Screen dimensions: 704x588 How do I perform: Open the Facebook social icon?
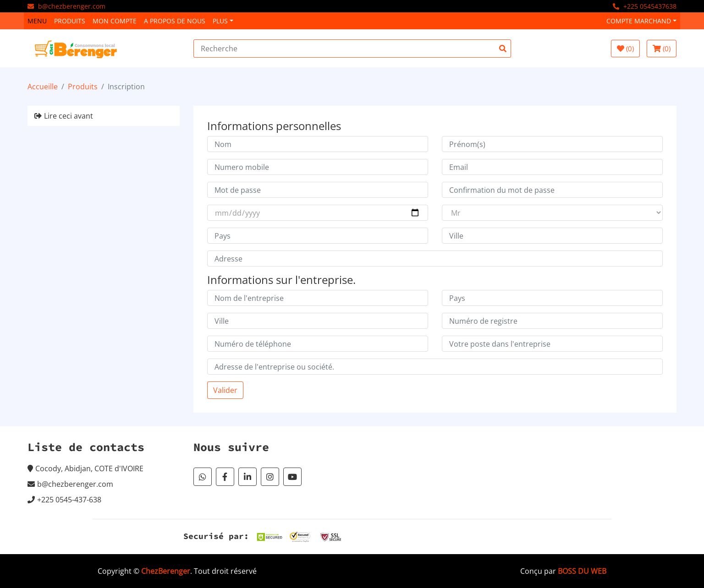tap(225, 477)
